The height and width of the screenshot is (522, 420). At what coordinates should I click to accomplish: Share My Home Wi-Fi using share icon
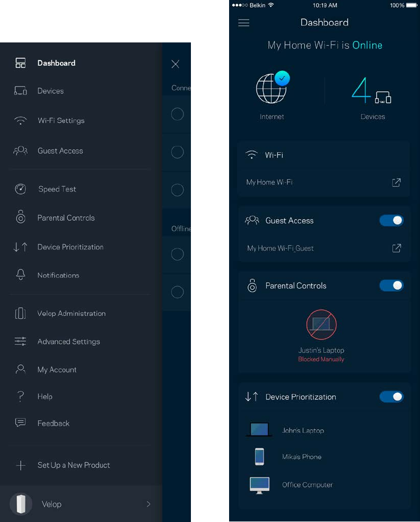point(396,182)
